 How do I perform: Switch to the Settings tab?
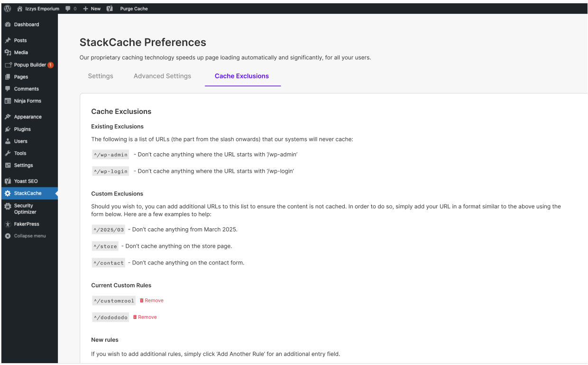click(101, 76)
